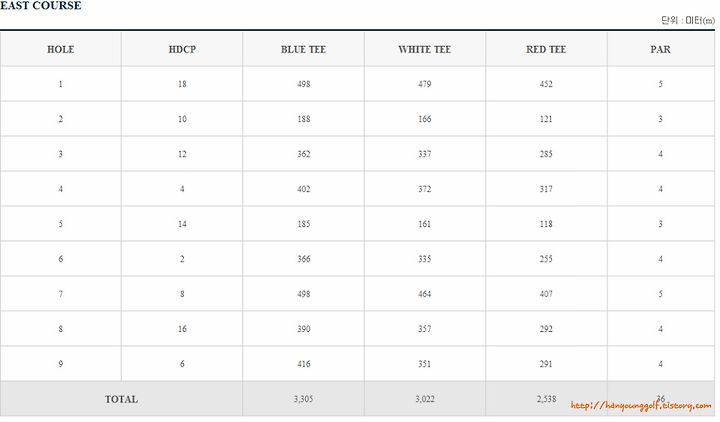Click the EAST COURSE heading
The image size is (720, 422).
point(41,6)
